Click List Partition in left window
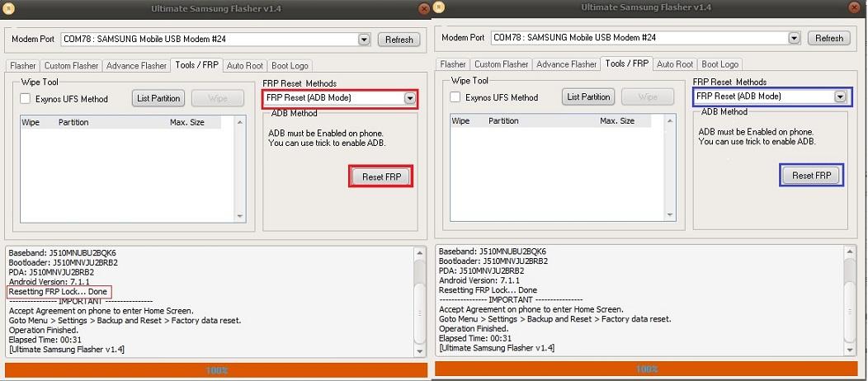The width and height of the screenshot is (868, 381). coord(158,98)
